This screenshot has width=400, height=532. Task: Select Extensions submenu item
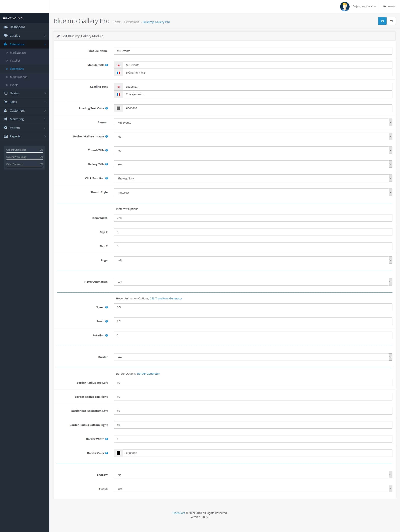[17, 69]
